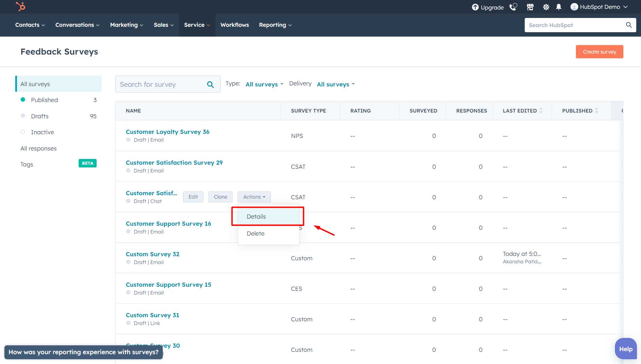
Task: Open the settings gear icon
Action: point(546,7)
